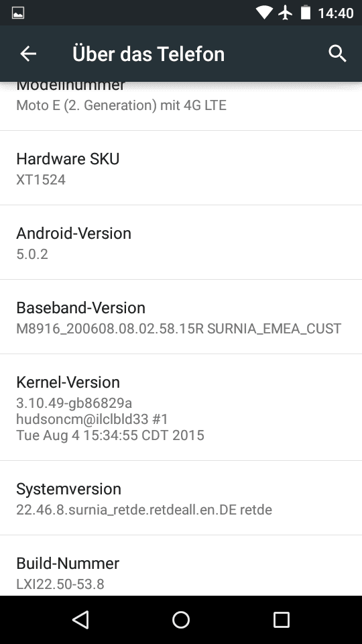Tap the Kernel-Version item
Image resolution: width=362 pixels, height=644 pixels.
[181, 407]
